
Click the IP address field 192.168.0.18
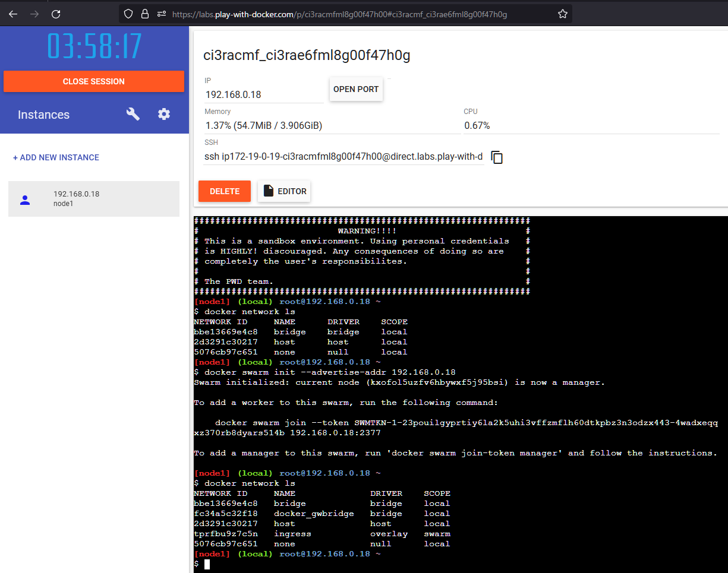click(x=263, y=94)
